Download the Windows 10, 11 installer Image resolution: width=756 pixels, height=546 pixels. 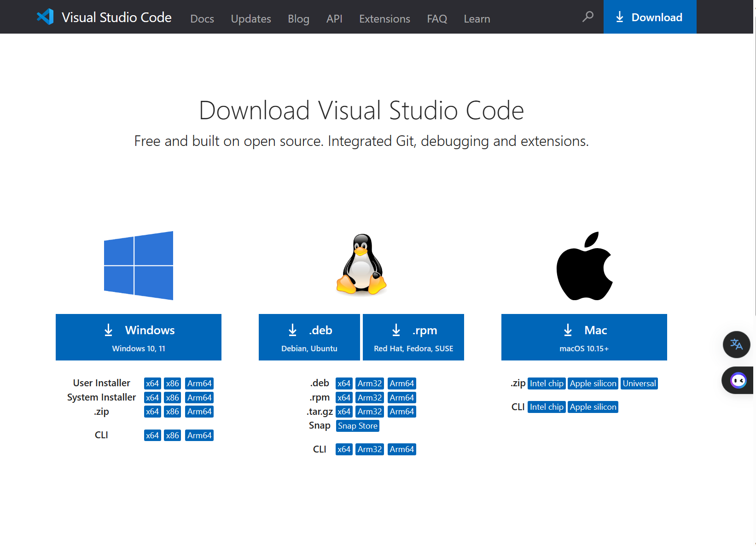tap(139, 337)
